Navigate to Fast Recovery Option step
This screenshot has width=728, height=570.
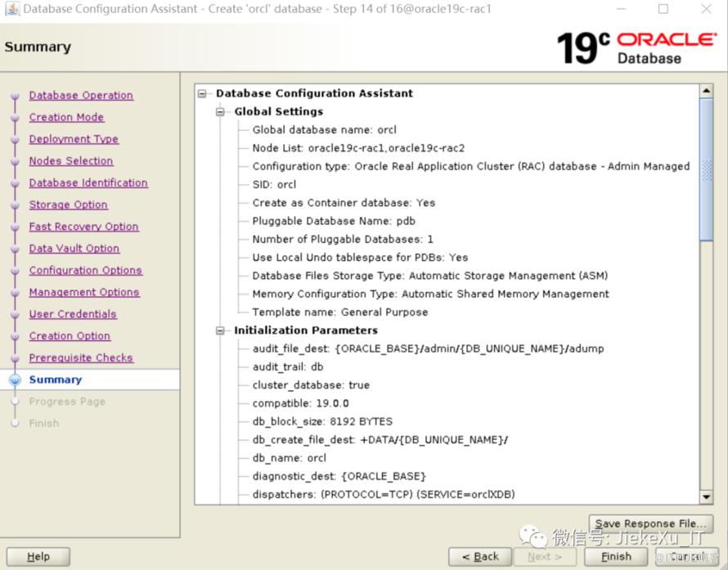click(83, 227)
